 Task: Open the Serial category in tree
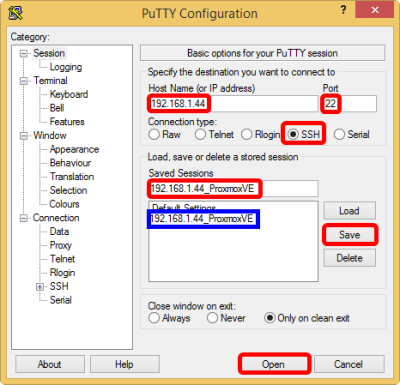coord(60,300)
